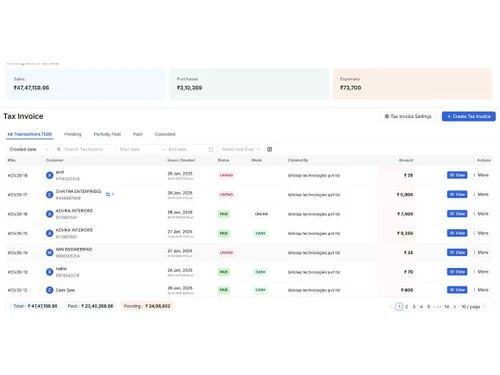The image size is (500, 375).
Task: Click the Cash Sale avatar icon
Action: pyautogui.click(x=50, y=290)
